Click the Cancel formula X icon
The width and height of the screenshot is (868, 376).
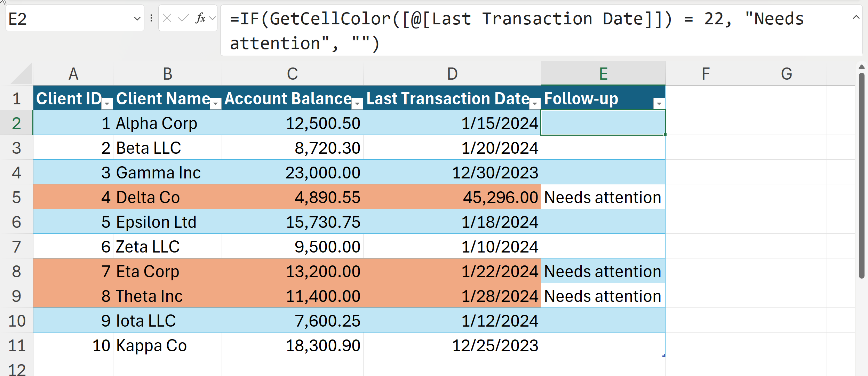tap(167, 18)
